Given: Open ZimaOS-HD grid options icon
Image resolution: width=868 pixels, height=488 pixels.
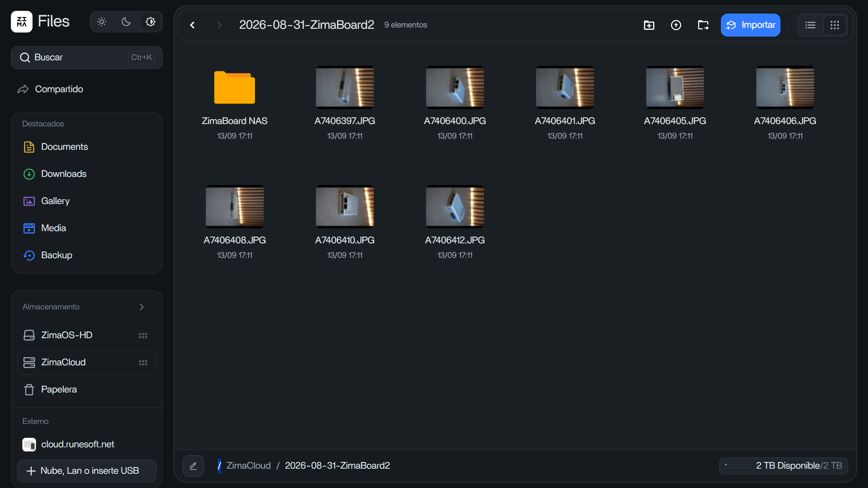Looking at the screenshot, I should coord(143,335).
